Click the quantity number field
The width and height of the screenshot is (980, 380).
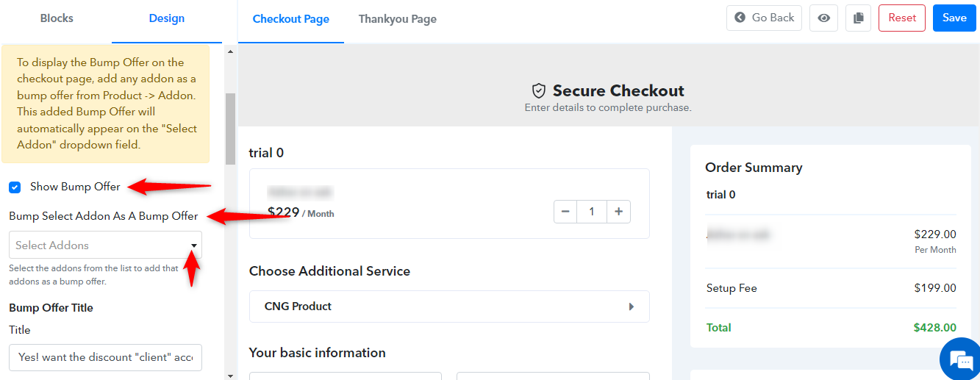[x=592, y=212]
